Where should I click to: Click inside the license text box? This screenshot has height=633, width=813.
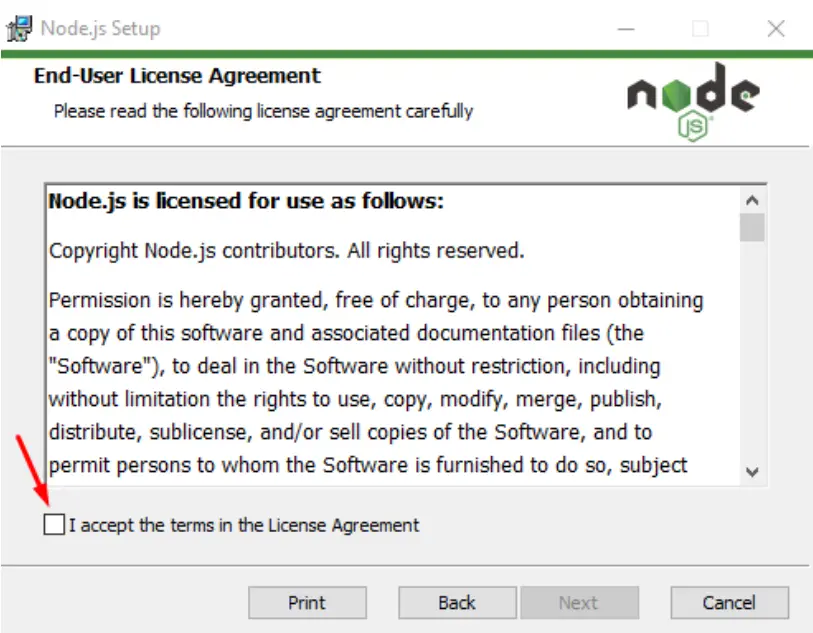(x=394, y=335)
